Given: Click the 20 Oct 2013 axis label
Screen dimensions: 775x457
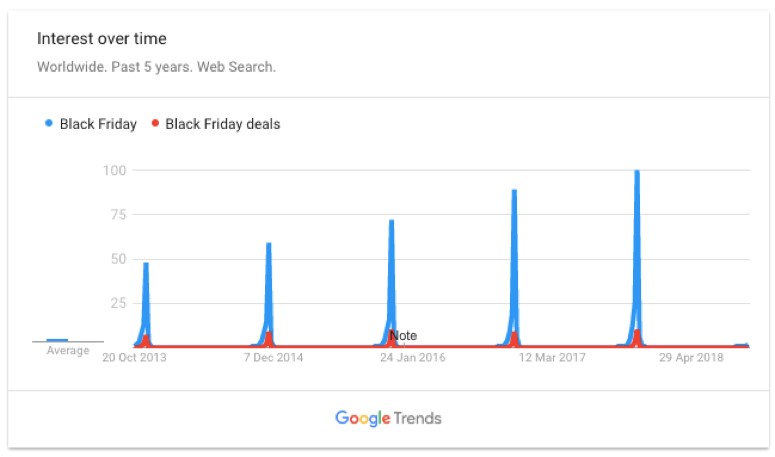Looking at the screenshot, I should pyautogui.click(x=134, y=357).
